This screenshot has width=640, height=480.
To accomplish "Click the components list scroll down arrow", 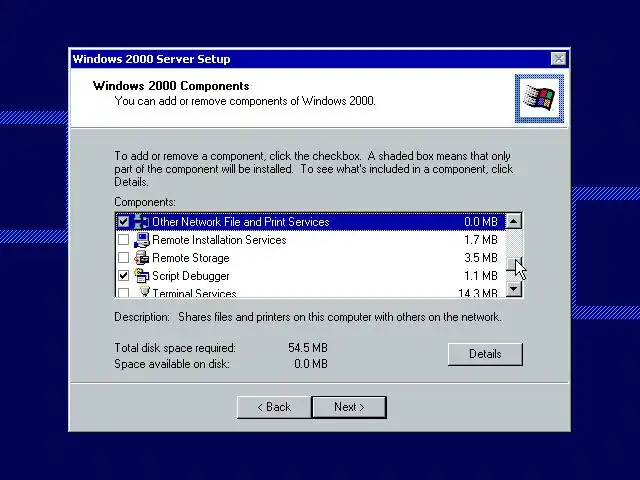I will click(513, 289).
